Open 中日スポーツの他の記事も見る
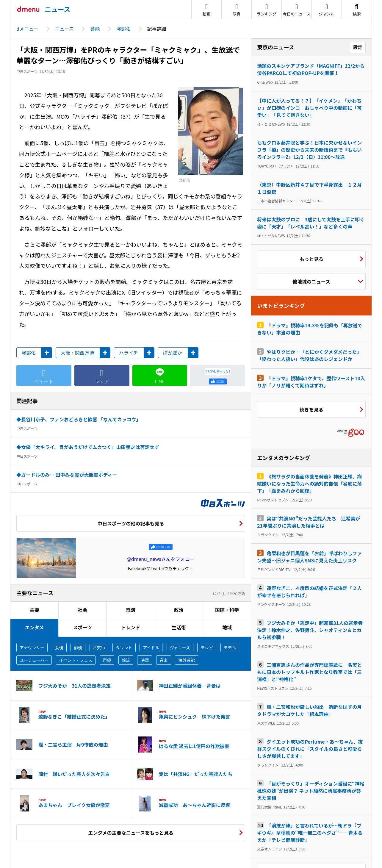The image size is (382, 868). click(131, 523)
